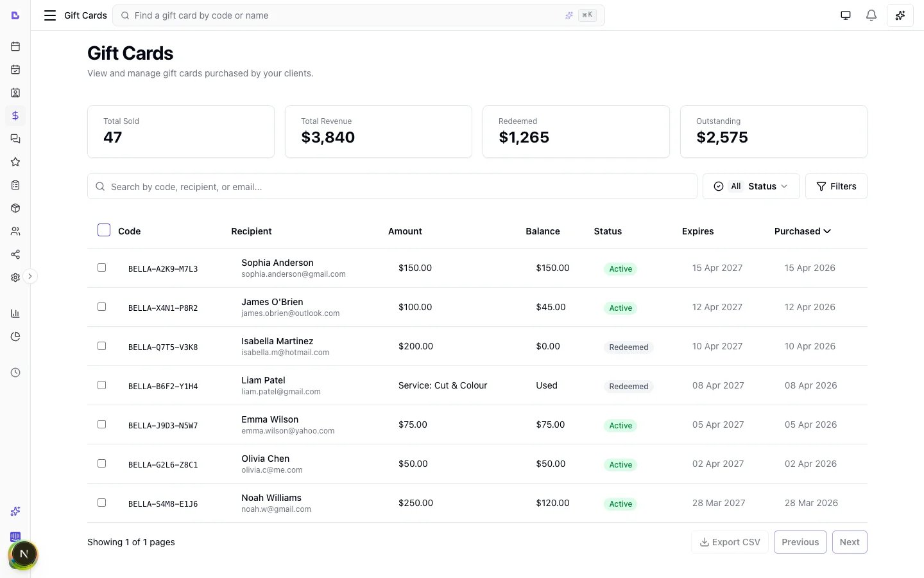
Task: Open the contact book icon in the sidebar
Action: pos(15,92)
